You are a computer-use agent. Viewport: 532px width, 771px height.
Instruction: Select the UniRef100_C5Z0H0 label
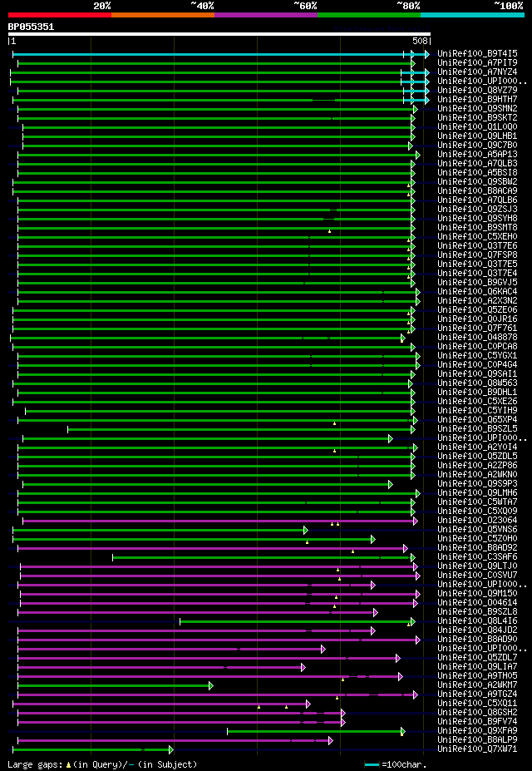477,539
